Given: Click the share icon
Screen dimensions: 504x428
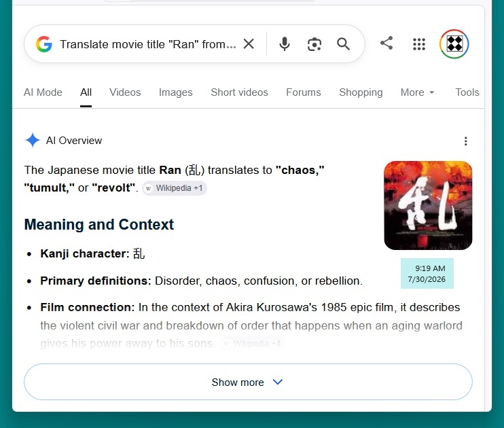Looking at the screenshot, I should click(x=386, y=43).
